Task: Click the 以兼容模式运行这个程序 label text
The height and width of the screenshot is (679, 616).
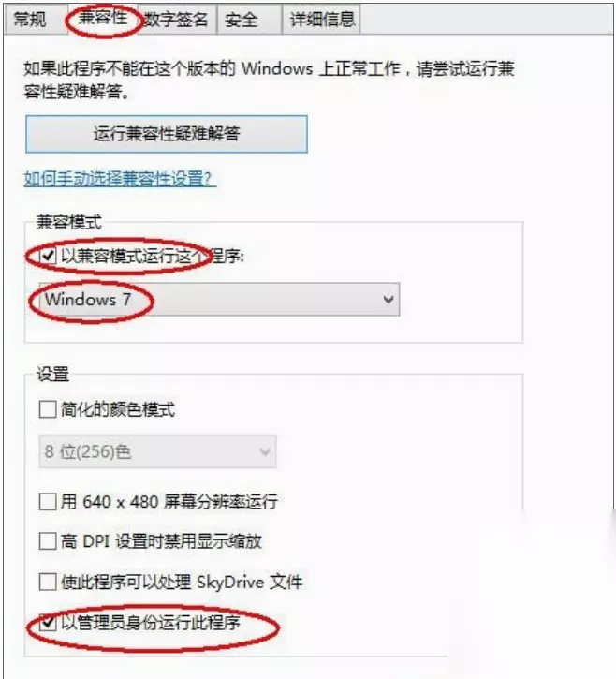Action: [153, 257]
